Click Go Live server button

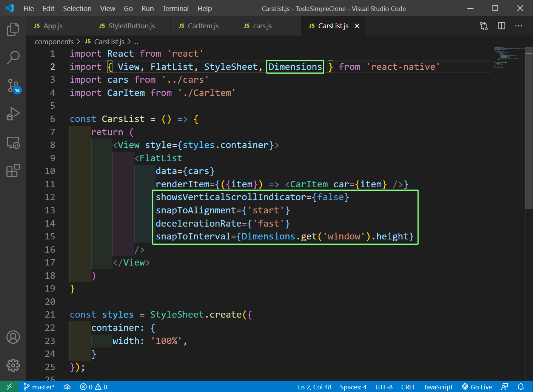(477, 387)
